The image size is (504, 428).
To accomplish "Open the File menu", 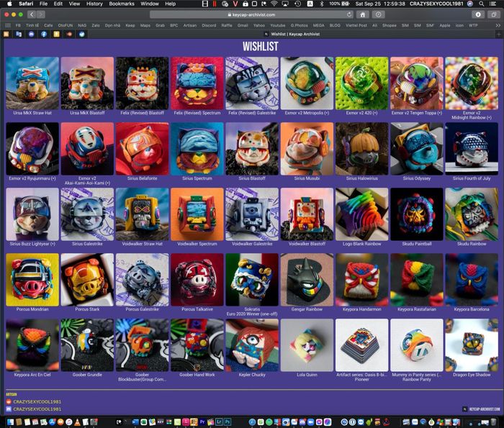I will click(44, 4).
